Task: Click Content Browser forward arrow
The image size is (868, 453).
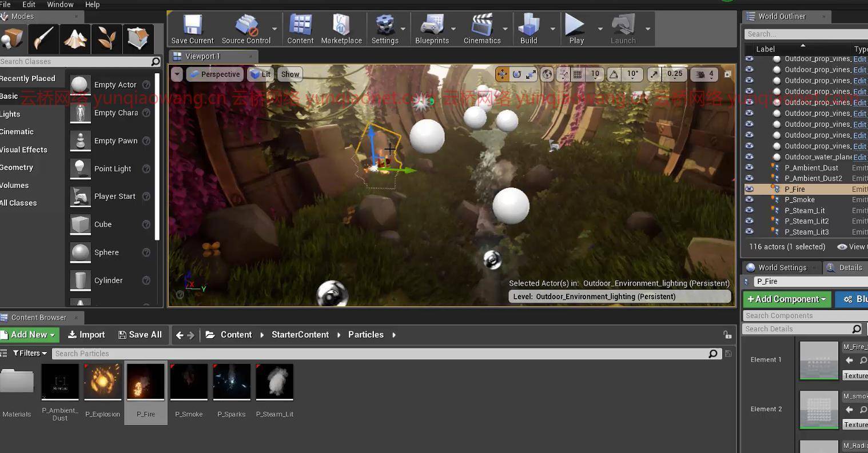Action: point(191,335)
